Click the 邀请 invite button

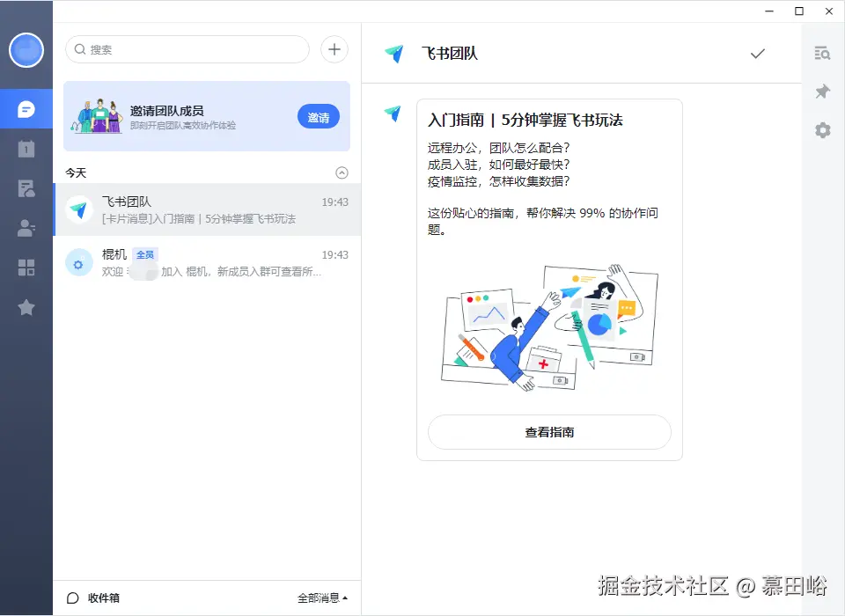tap(318, 116)
